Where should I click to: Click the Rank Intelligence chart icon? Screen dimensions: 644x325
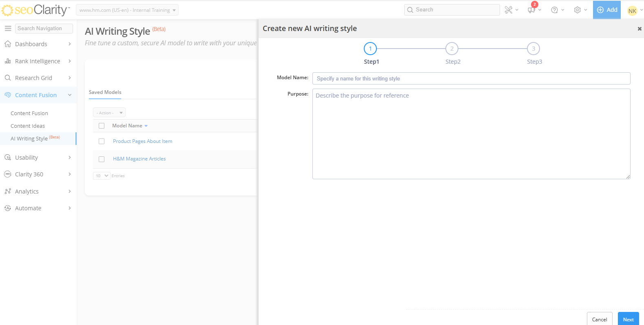8,61
